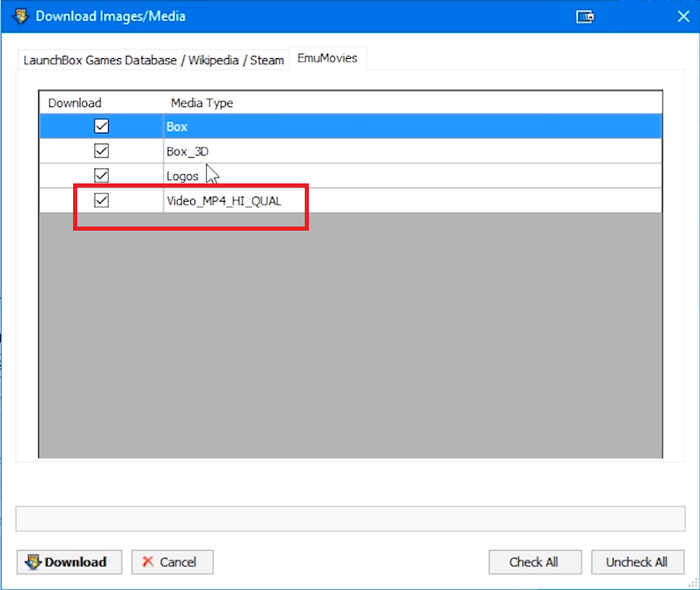
Task: Close the Download Images/Media dialog
Action: [683, 16]
